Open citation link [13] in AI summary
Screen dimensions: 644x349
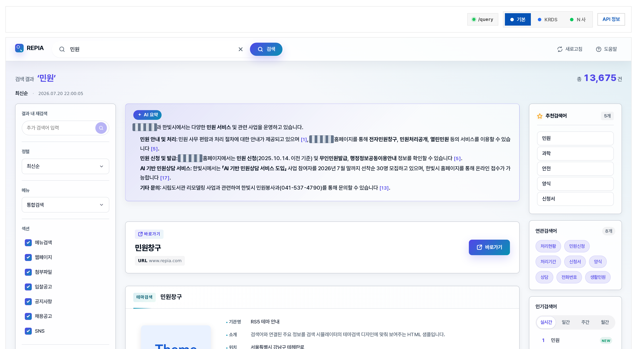[384, 188]
